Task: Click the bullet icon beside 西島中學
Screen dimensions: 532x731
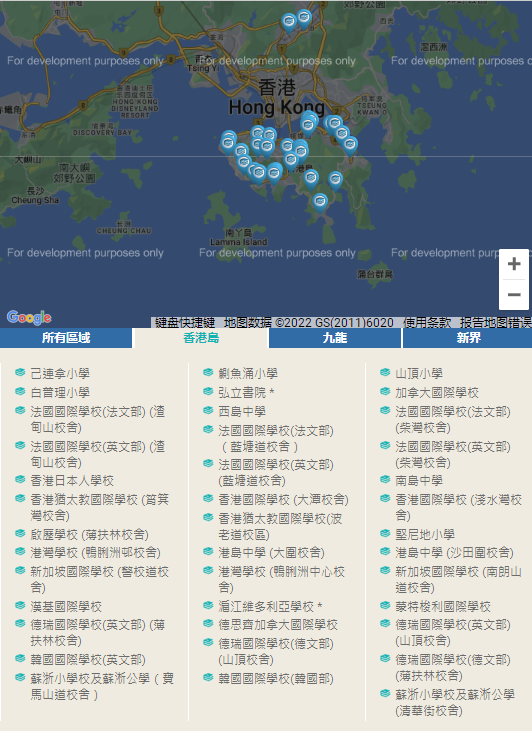Action: click(x=208, y=411)
